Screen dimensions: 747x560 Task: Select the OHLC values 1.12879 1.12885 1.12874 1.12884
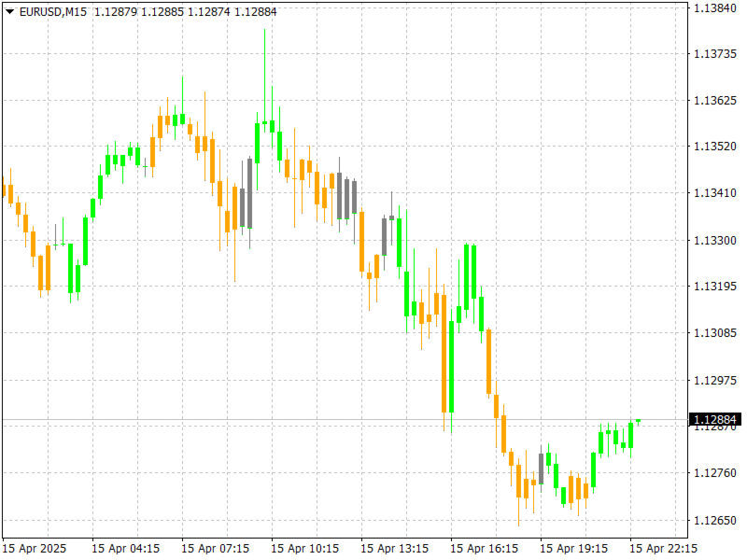pyautogui.click(x=185, y=12)
